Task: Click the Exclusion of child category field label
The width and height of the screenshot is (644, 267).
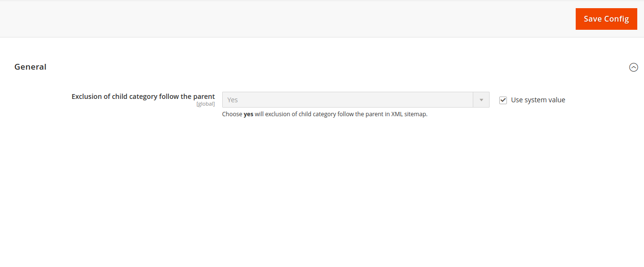Action: 143,97
